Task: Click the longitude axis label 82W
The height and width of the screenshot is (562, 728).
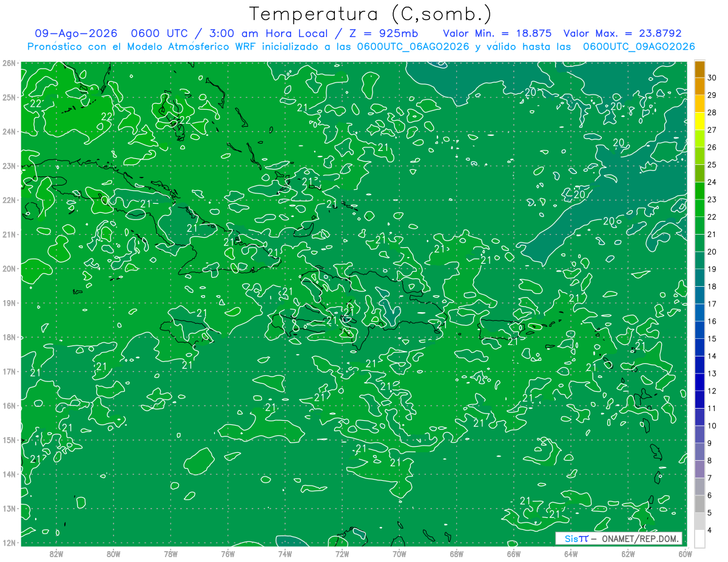Action: tap(56, 554)
